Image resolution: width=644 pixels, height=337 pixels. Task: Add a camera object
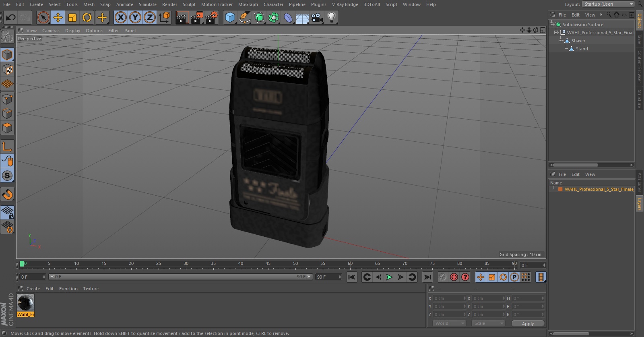coord(317,17)
